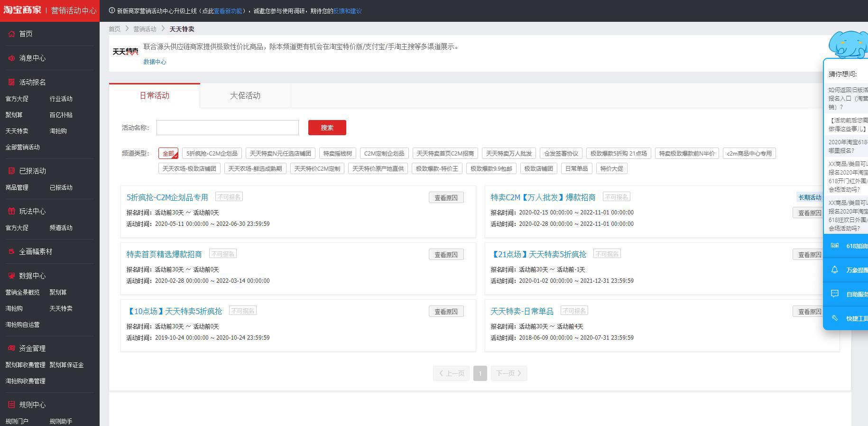The height and width of the screenshot is (426, 868).
Task: Click the 全画幅素材 icon
Action: click(12, 251)
